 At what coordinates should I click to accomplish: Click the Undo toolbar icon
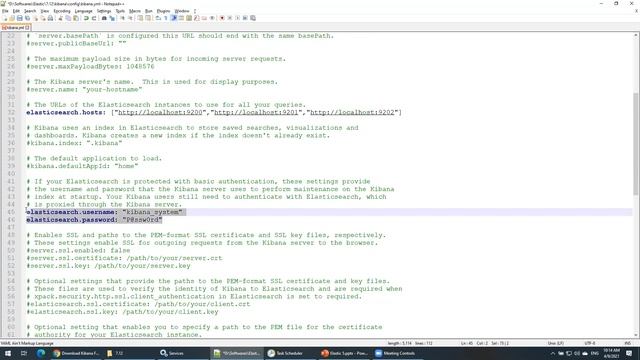[x=86, y=18]
